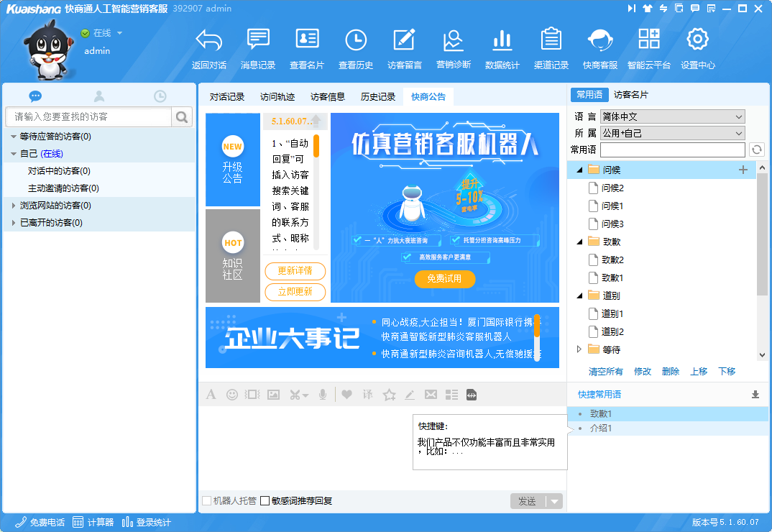Expand the 等待 phrase folder
This screenshot has width=772, height=532.
(580, 349)
